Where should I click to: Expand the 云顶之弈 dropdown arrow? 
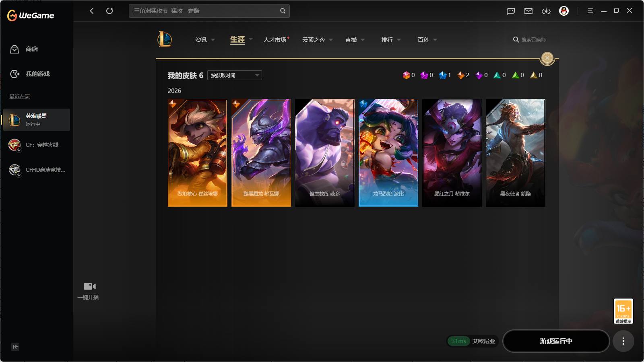tap(331, 40)
